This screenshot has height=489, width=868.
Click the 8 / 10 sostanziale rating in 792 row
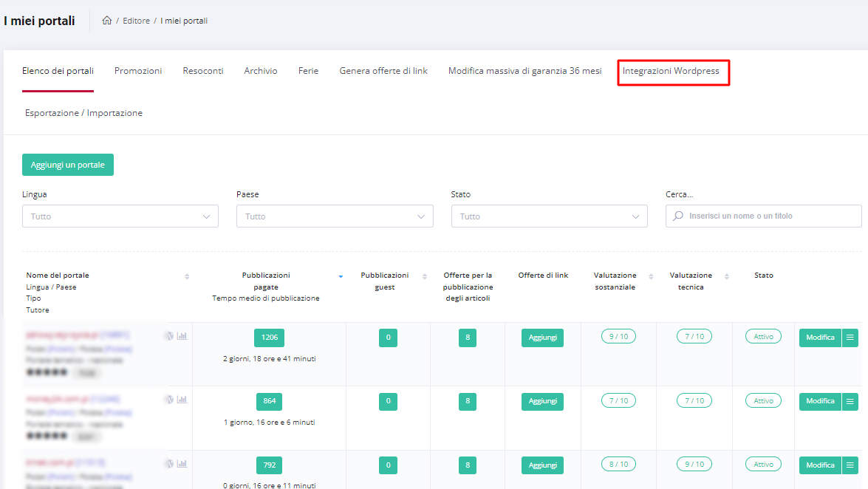point(618,465)
